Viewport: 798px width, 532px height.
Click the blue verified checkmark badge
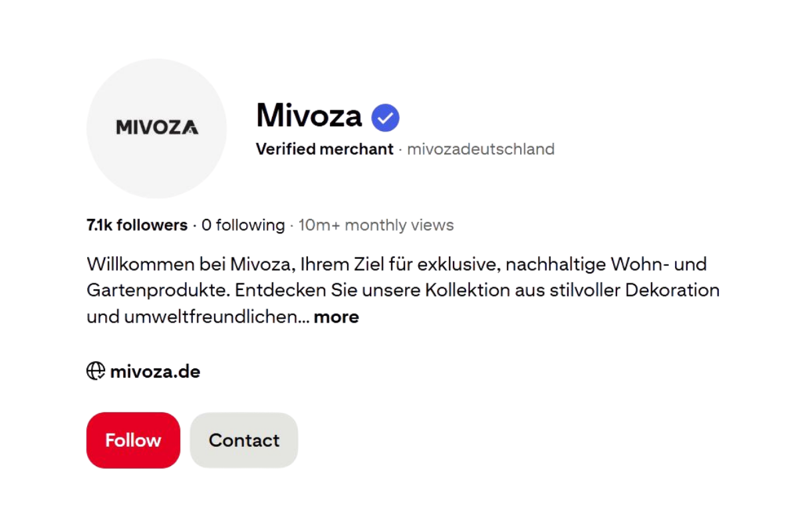coord(385,118)
